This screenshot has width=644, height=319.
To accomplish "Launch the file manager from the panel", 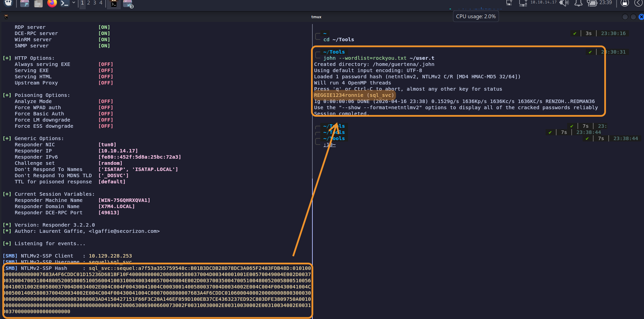I will (24, 3).
